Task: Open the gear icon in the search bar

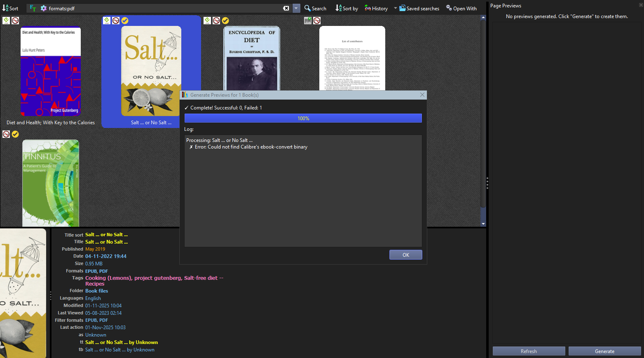Action: [44, 8]
